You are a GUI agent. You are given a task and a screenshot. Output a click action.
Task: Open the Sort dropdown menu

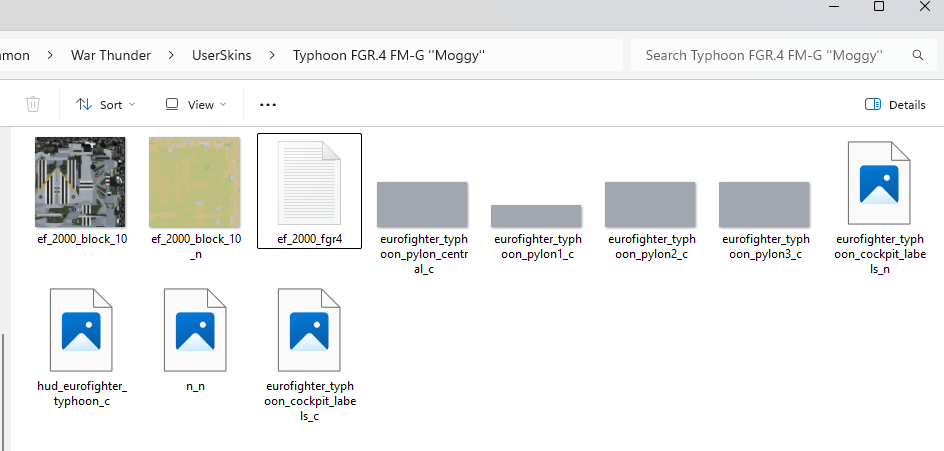point(105,104)
